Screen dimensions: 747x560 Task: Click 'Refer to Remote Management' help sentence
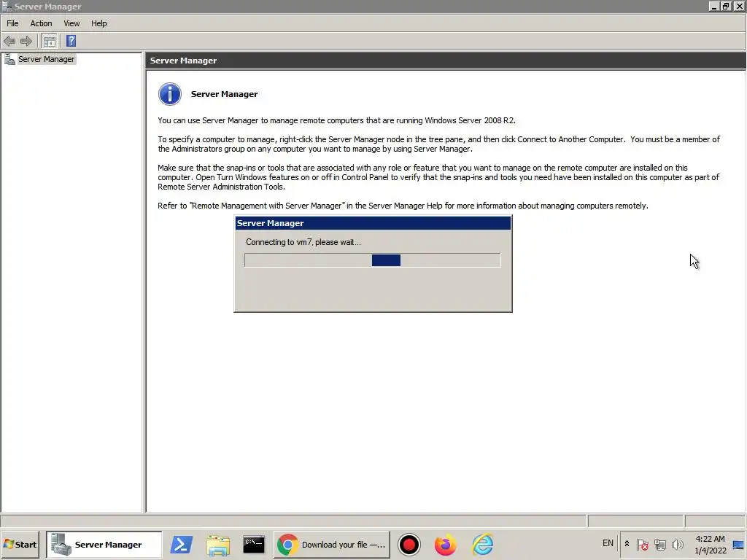pyautogui.click(x=403, y=206)
